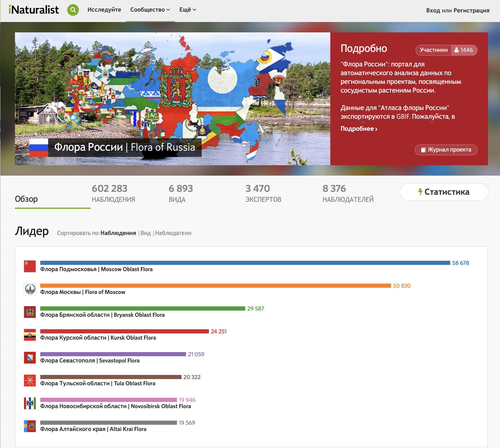The width and height of the screenshot is (500, 448).
Task: Click the blue Moscow Oblast bar
Action: [x=245, y=263]
